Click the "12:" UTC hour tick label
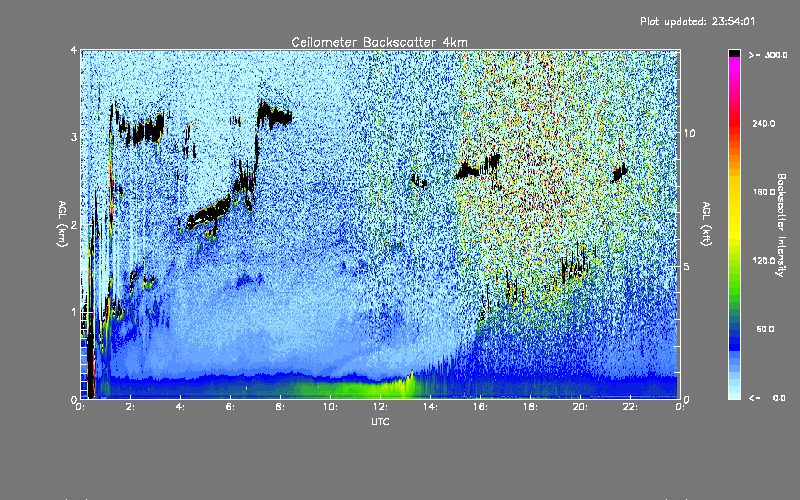The width and height of the screenshot is (800, 500). pos(380,407)
